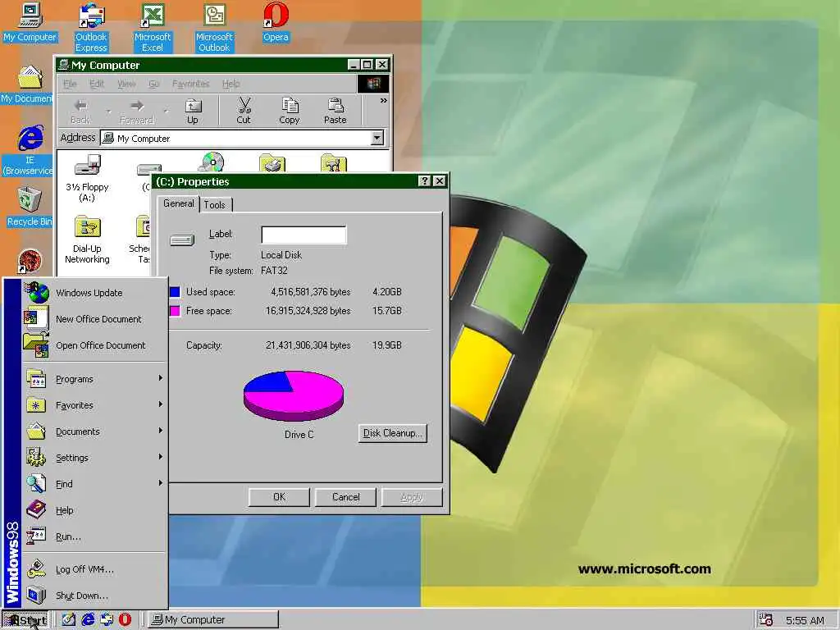Image resolution: width=840 pixels, height=630 pixels.
Task: Open the Forward button history dropdown arrow
Action: point(166,112)
